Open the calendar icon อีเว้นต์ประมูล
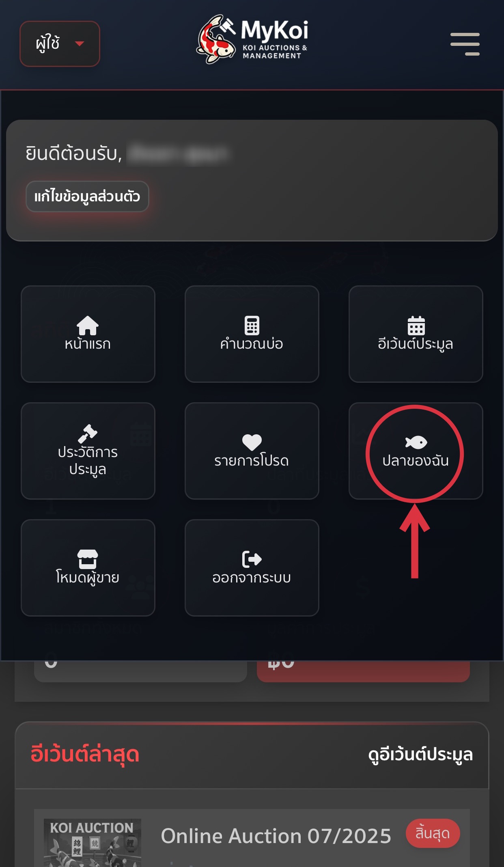The width and height of the screenshot is (504, 867). tap(416, 326)
